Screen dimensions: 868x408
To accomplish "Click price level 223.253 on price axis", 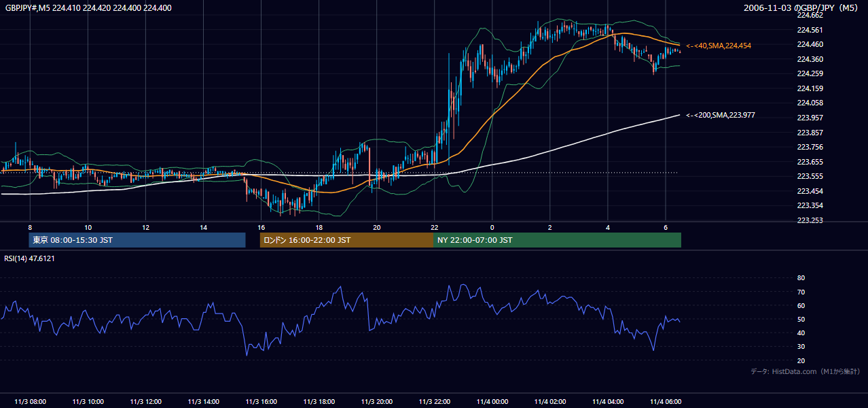I will (810, 220).
